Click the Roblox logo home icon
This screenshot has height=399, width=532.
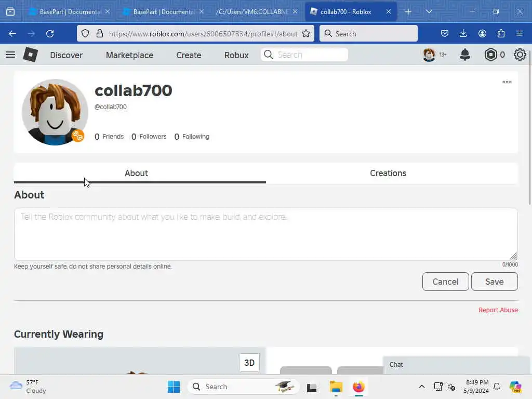30,55
